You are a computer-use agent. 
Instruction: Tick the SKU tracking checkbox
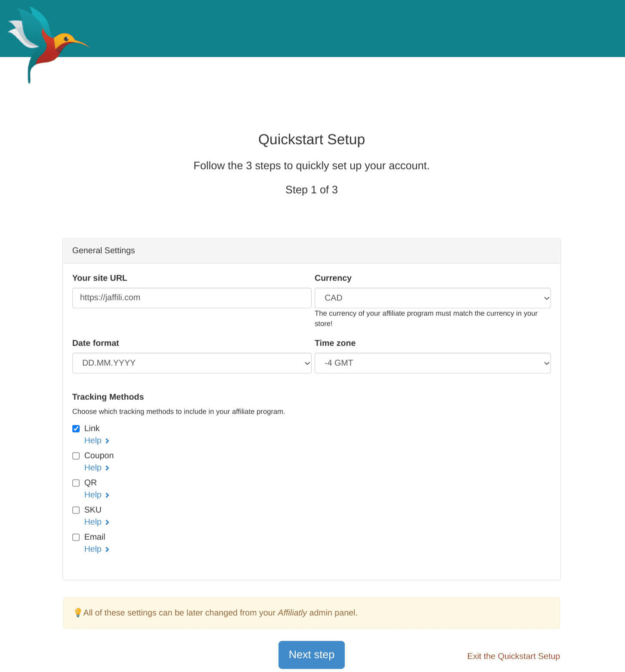coord(76,510)
